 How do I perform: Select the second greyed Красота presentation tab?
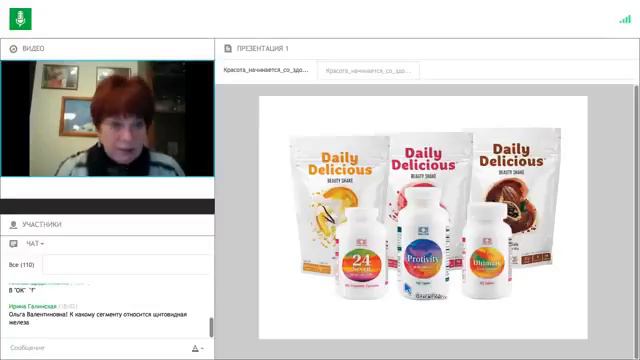[368, 71]
